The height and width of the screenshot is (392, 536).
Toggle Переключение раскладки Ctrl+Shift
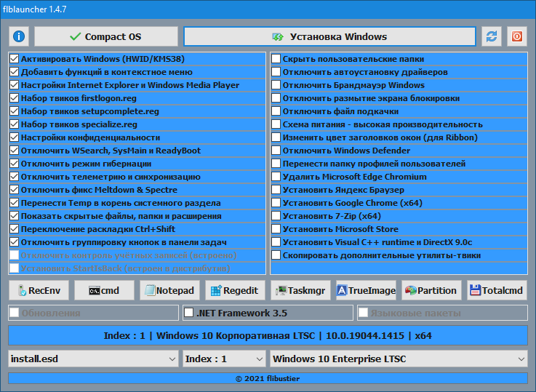(14, 229)
